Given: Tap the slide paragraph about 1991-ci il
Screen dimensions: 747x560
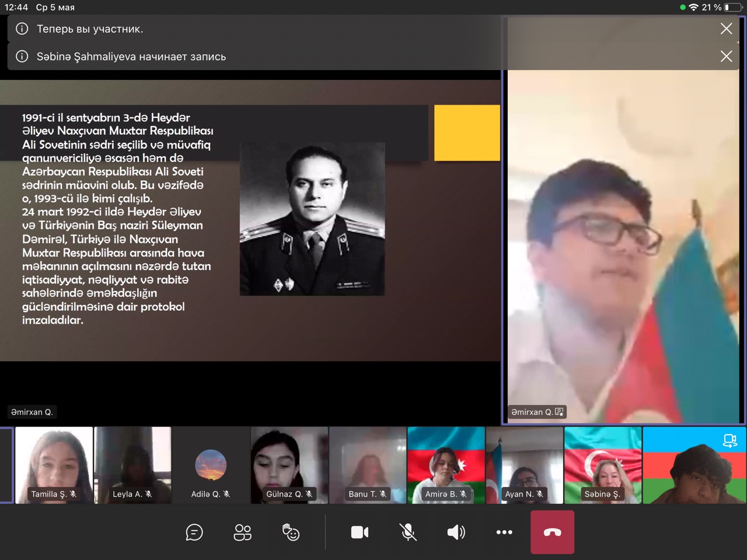Looking at the screenshot, I should (118, 219).
